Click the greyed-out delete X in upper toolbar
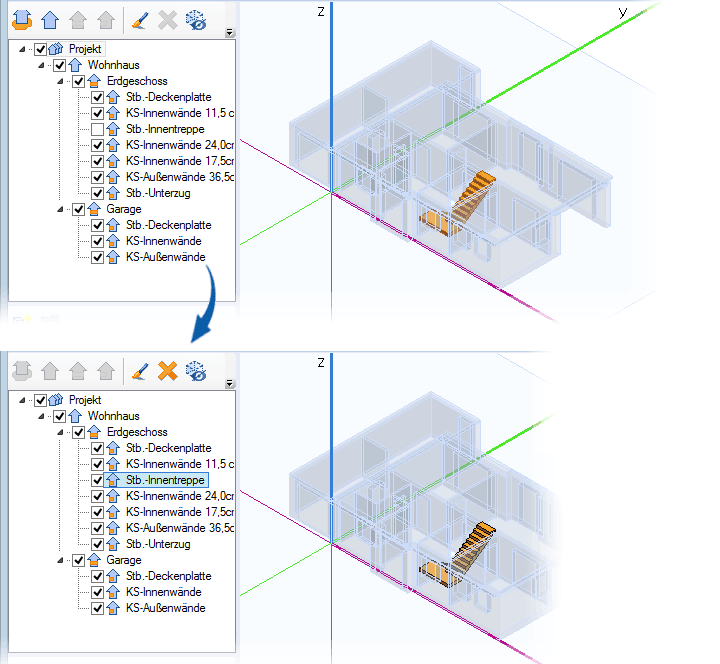Viewport: 720px width, 664px height. [x=168, y=20]
